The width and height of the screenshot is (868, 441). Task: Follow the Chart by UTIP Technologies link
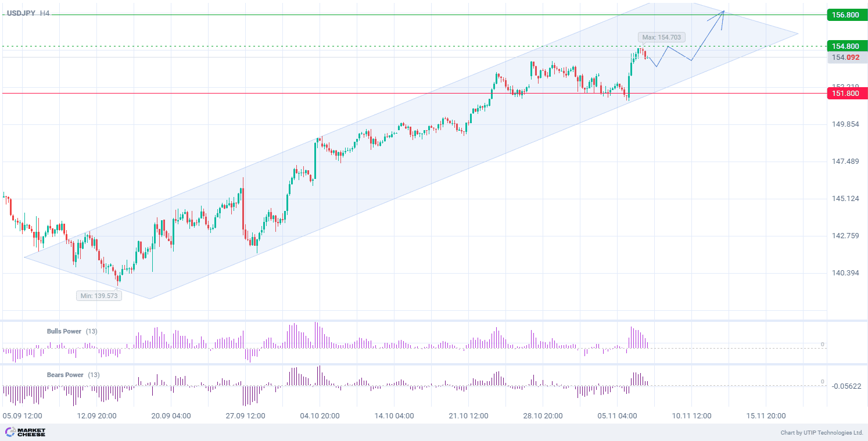click(822, 433)
